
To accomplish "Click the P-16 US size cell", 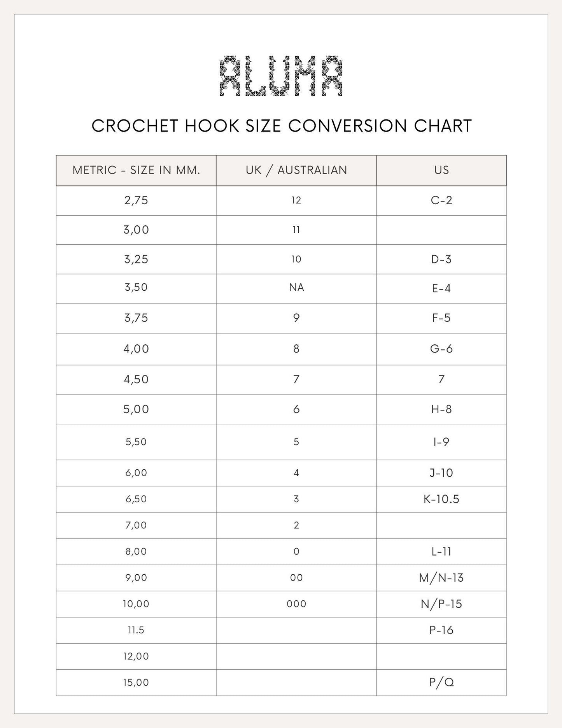I will (441, 630).
